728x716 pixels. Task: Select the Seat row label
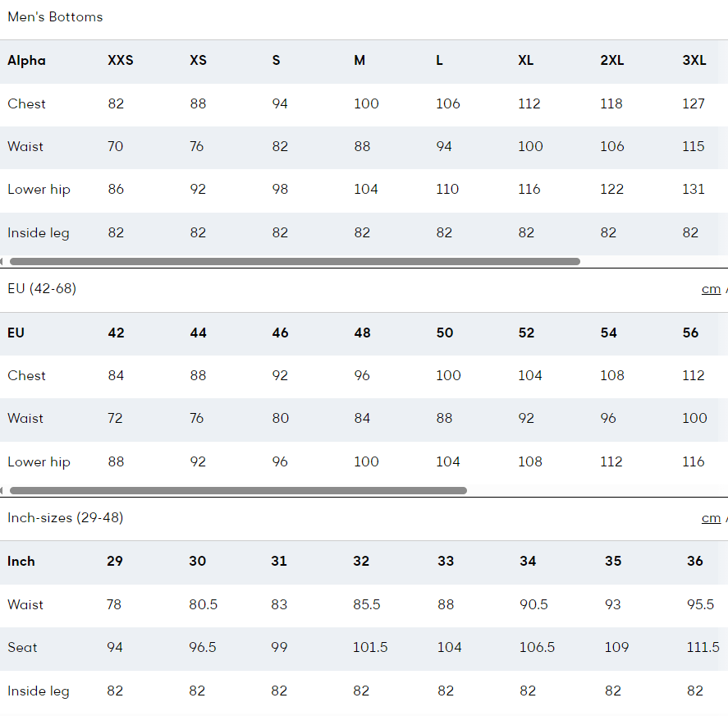click(x=22, y=647)
